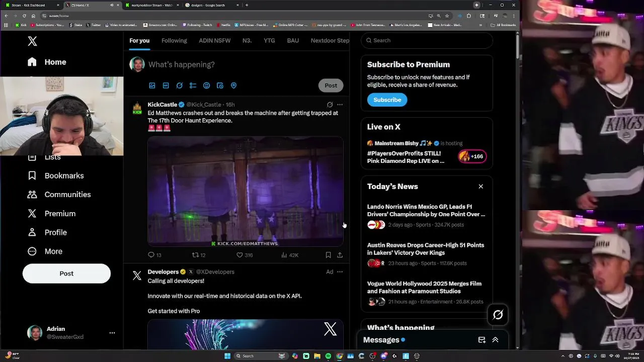Reload the page in browser toolbar
644x362 pixels.
[24, 16]
